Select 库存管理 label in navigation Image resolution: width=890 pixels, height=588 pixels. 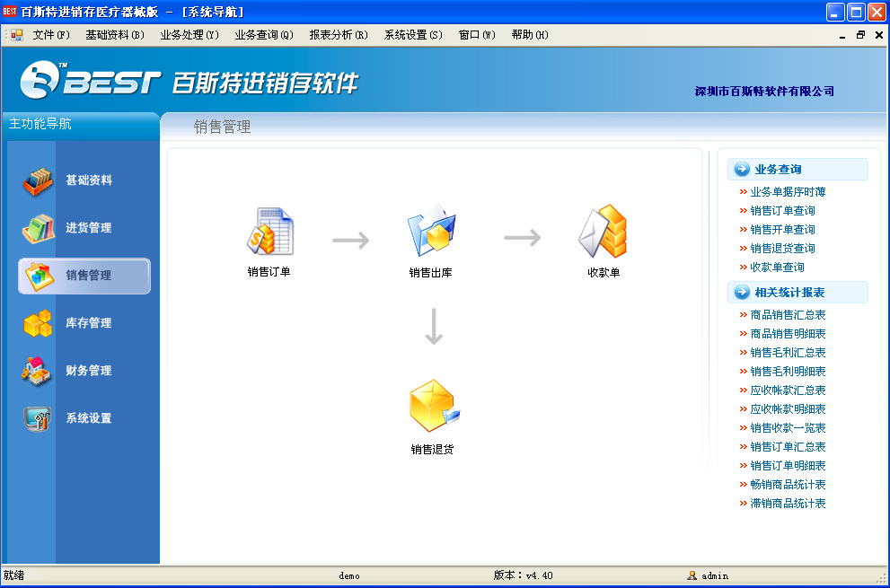tap(89, 323)
